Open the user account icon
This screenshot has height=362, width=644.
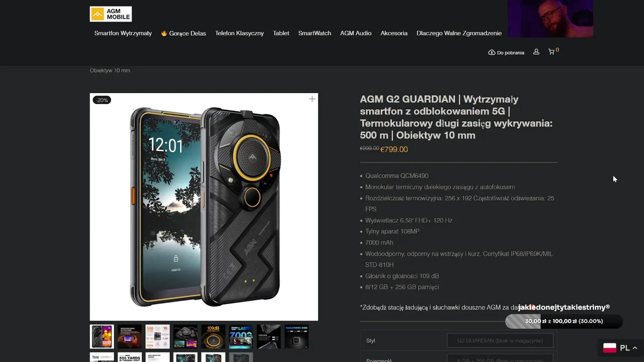point(536,52)
